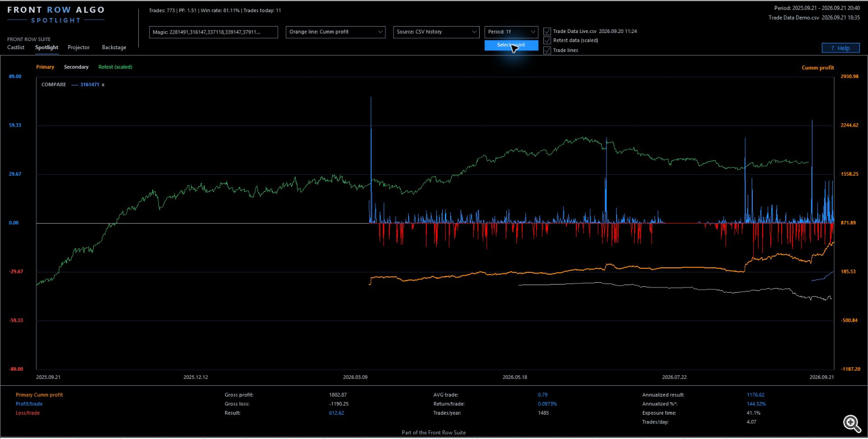Select the Primary legend label
Viewport: 868px width, 439px height.
click(45, 67)
